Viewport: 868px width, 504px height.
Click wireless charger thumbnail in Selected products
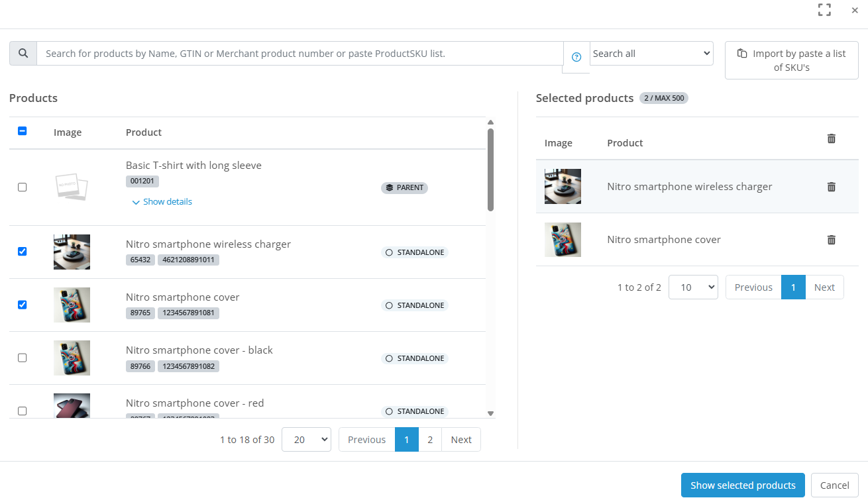[563, 186]
